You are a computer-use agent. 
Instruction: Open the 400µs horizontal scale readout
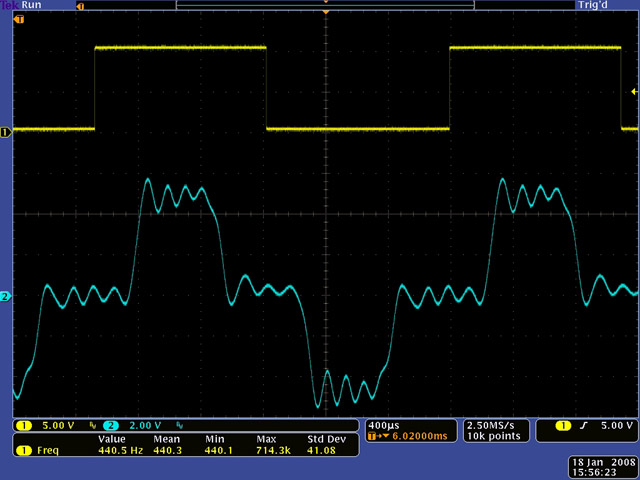pyautogui.click(x=383, y=425)
